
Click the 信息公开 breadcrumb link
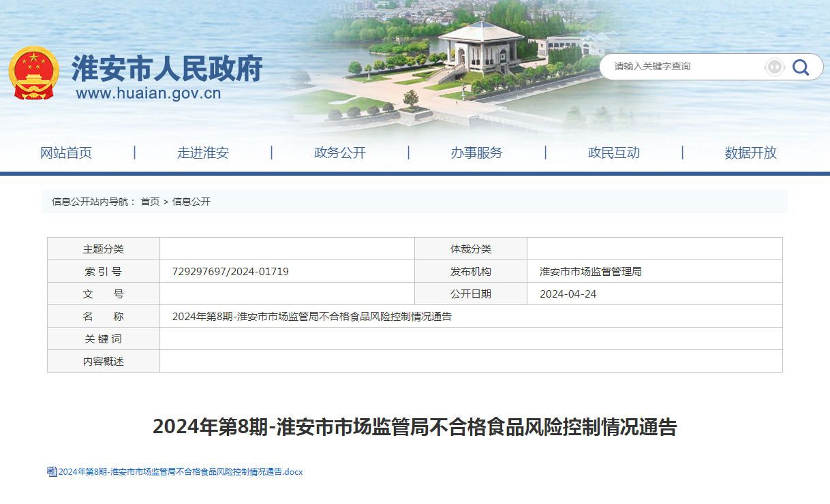(x=191, y=202)
